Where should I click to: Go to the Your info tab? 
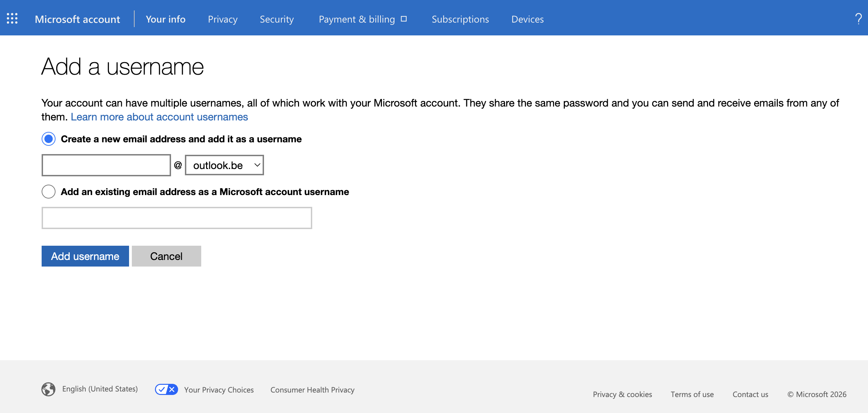pyautogui.click(x=165, y=19)
